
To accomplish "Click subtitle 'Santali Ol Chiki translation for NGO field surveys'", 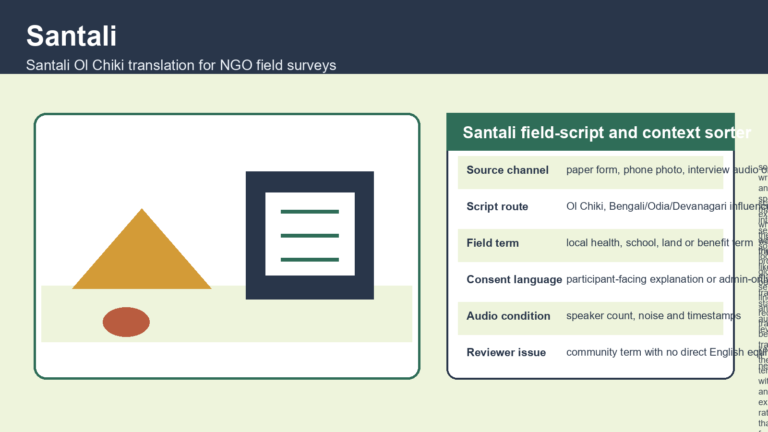I will coord(181,65).
